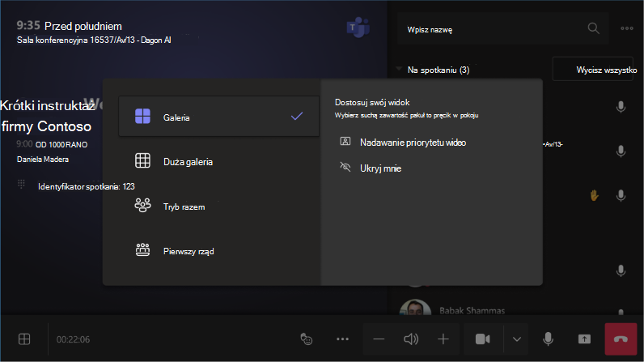Collapse the Na spotkaniu (3) section
This screenshot has height=362, width=644.
click(x=399, y=69)
